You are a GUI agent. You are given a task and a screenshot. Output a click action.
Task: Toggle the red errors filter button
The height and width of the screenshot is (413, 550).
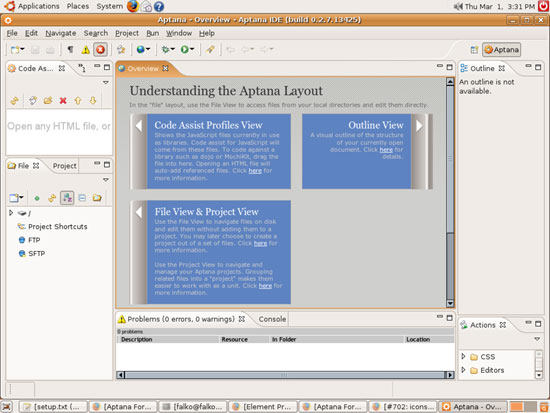coord(100,49)
